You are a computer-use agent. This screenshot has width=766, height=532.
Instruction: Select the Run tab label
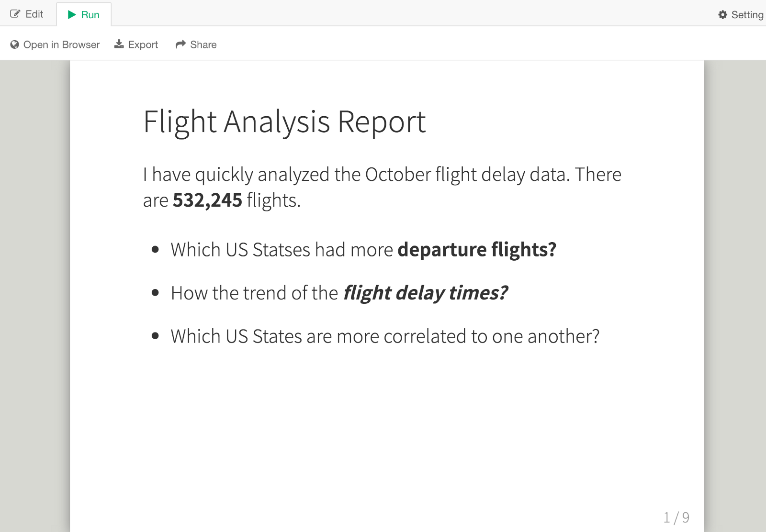pos(90,15)
